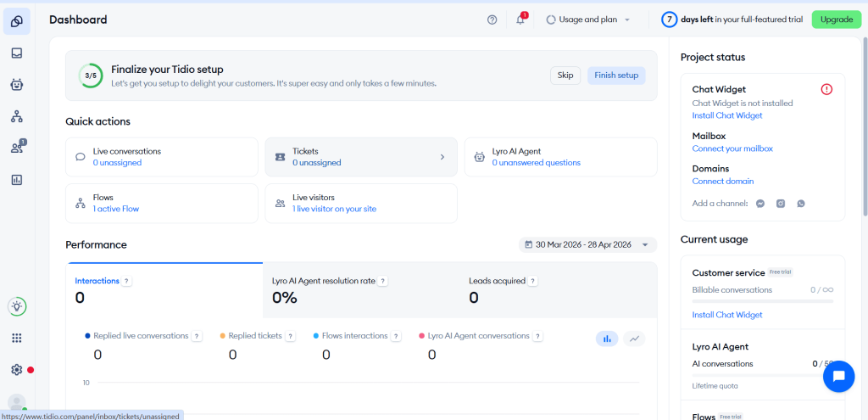Click the user avatar in sidebar

(17, 403)
